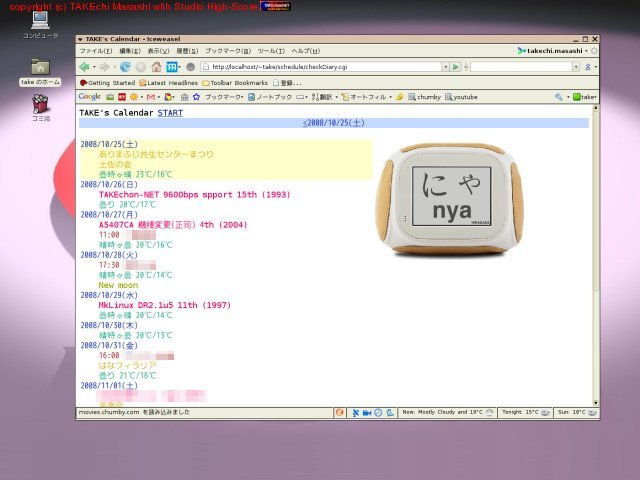Open the takechi.masashi account dropdown

pyautogui.click(x=557, y=50)
